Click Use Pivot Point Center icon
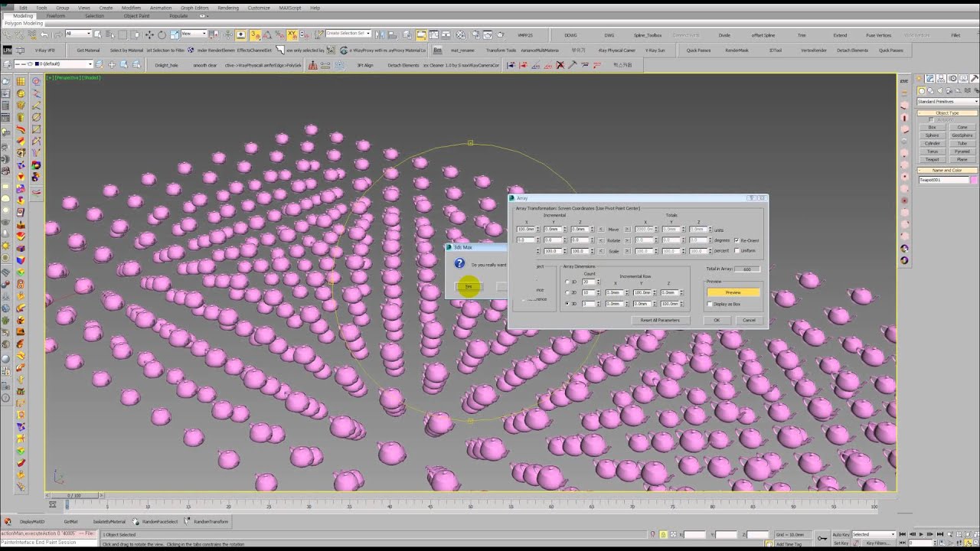 coord(212,34)
